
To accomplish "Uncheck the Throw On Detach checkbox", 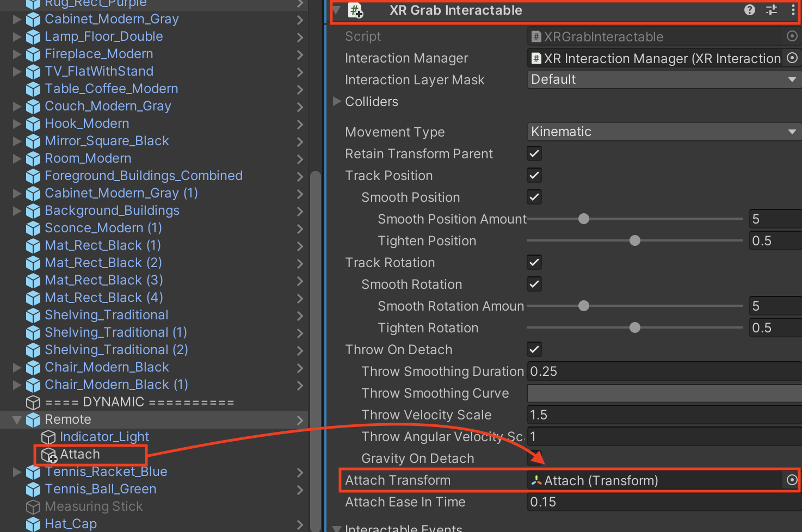I will click(534, 349).
